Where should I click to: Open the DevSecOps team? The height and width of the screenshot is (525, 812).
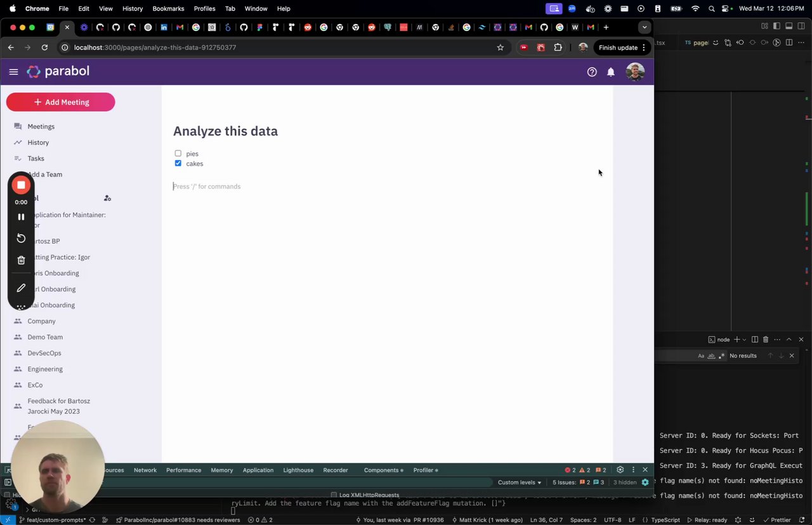click(x=44, y=353)
